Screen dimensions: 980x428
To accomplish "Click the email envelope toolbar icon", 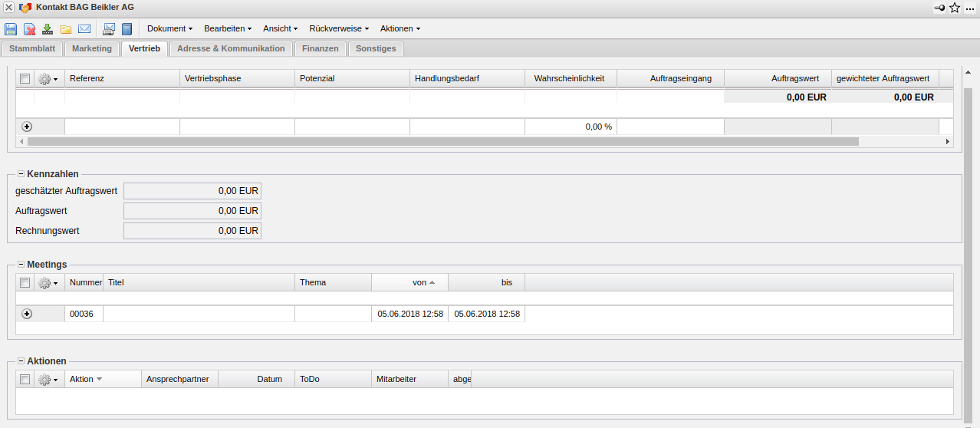I will pos(84,29).
